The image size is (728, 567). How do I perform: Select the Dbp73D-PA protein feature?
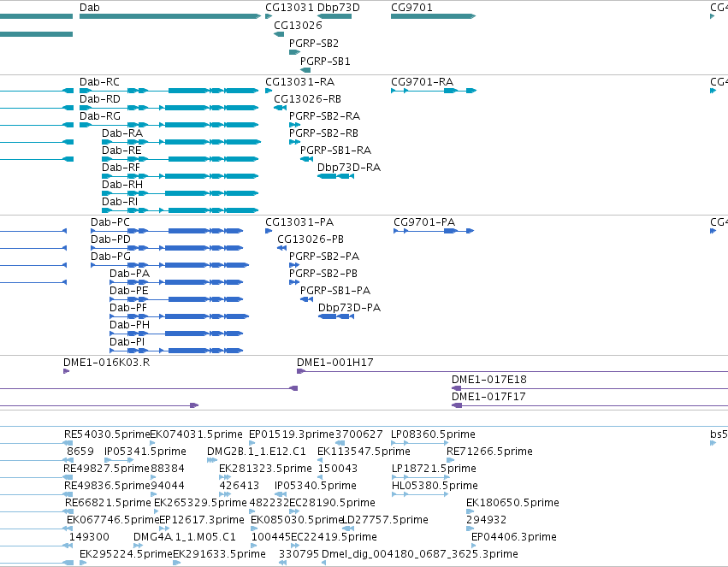(x=336, y=316)
